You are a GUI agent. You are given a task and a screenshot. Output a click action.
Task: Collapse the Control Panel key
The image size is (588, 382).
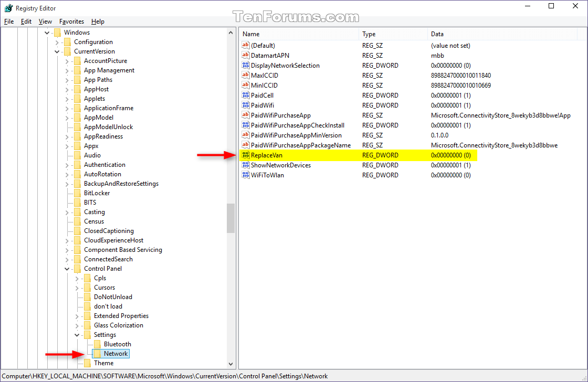pyautogui.click(x=67, y=268)
